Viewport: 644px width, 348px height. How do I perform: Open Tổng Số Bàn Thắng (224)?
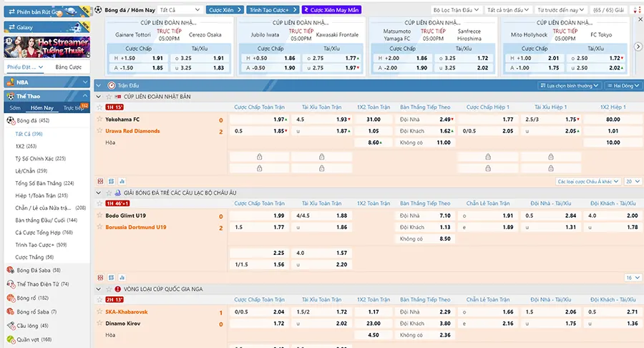click(44, 183)
